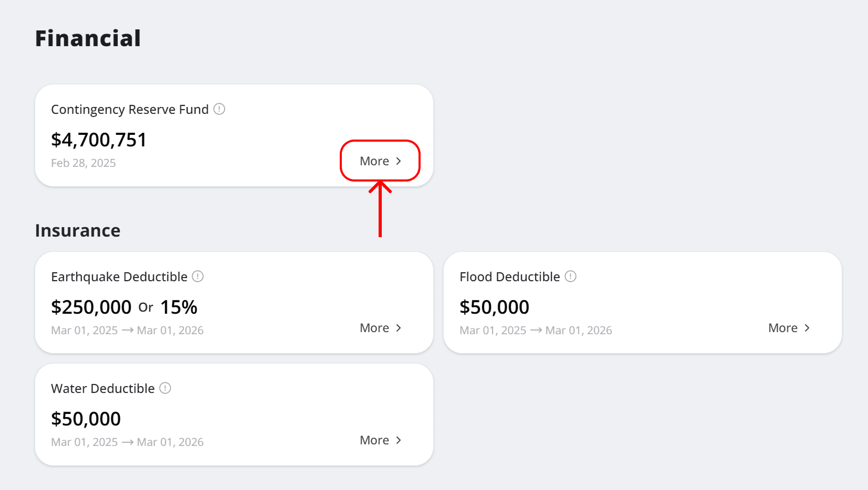The height and width of the screenshot is (490, 868).
Task: Click the Feb 28, 2025 date
Action: (x=83, y=163)
